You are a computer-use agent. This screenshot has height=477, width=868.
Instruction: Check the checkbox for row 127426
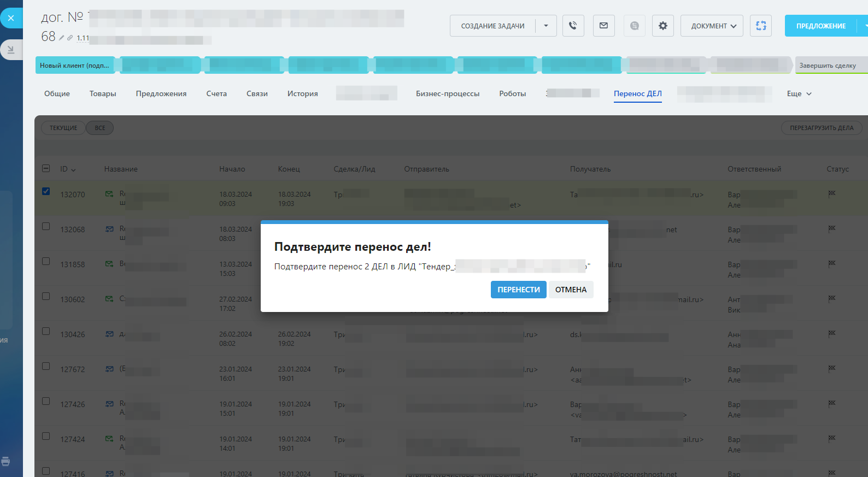46,401
